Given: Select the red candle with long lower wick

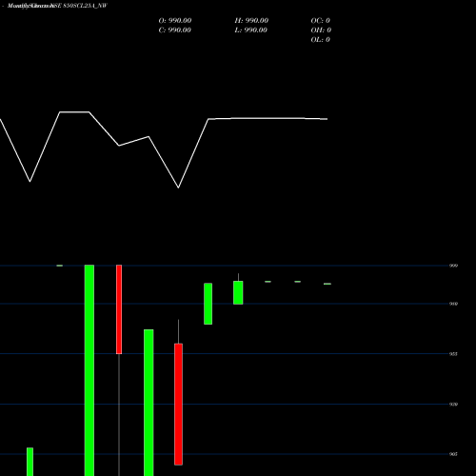Looking at the screenshot, I should [x=119, y=309].
